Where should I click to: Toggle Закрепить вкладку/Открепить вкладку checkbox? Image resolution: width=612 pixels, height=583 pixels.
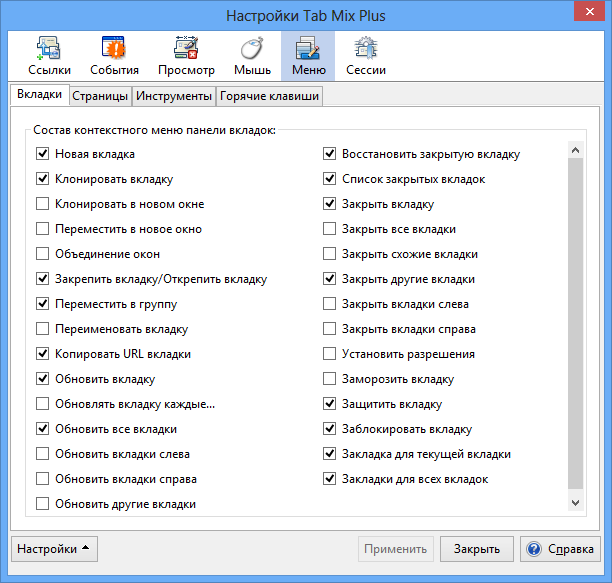(x=43, y=279)
